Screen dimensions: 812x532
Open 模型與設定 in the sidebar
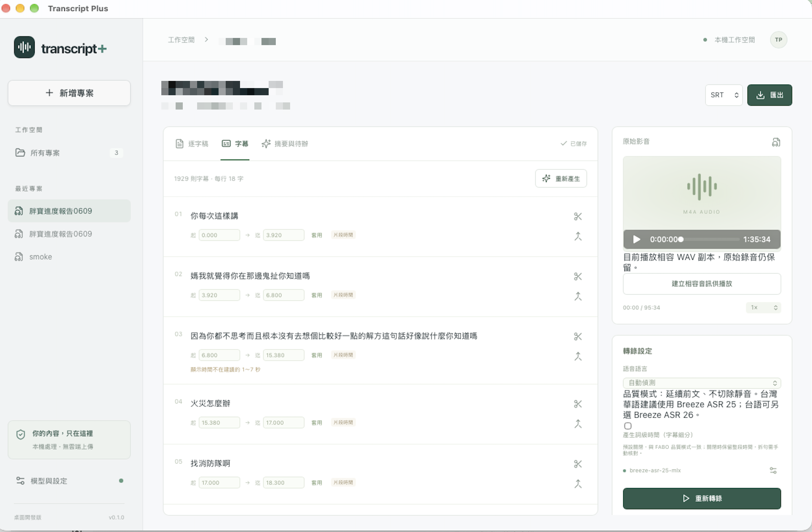tap(69, 481)
